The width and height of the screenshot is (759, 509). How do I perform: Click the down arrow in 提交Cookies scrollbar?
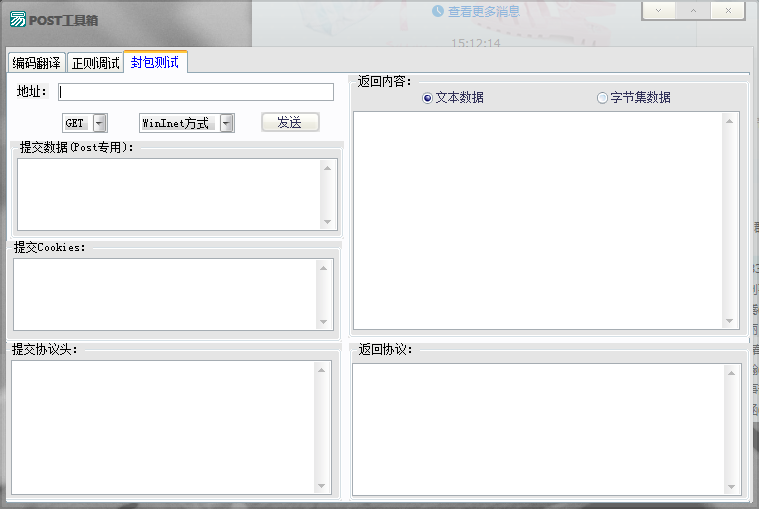point(323,322)
